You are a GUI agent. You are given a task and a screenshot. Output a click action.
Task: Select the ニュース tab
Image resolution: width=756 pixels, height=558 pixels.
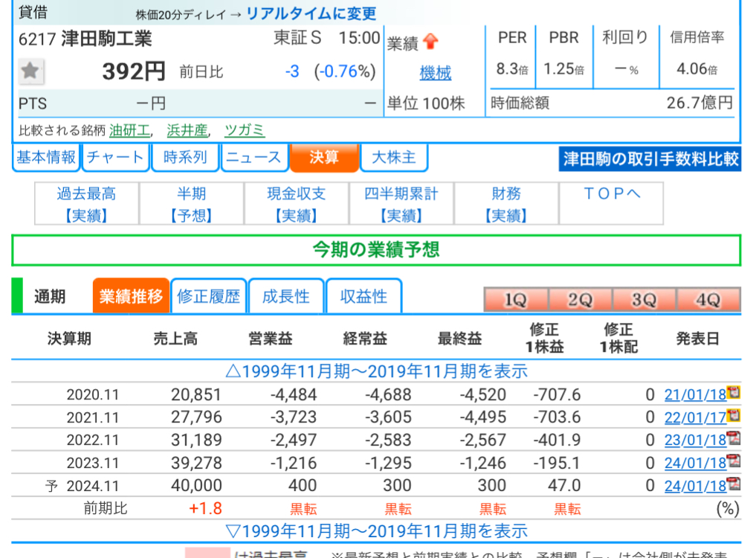point(254,158)
